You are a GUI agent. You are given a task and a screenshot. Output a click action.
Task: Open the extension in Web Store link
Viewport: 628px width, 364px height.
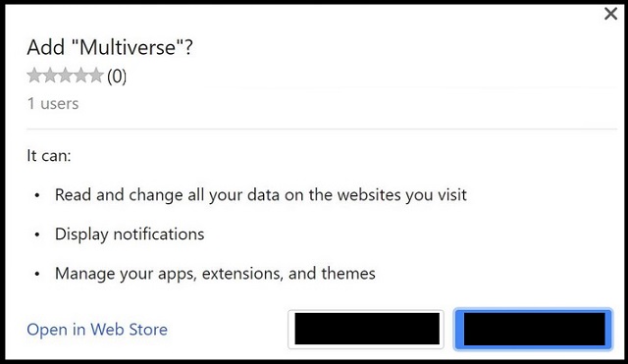pyautogui.click(x=97, y=330)
